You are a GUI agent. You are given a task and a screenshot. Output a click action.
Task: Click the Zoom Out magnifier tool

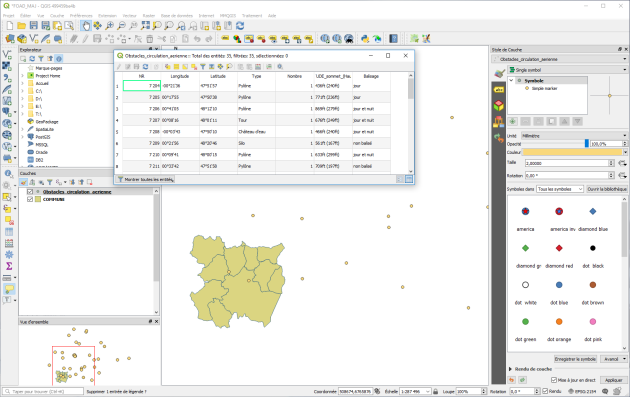pyautogui.click(x=121, y=26)
